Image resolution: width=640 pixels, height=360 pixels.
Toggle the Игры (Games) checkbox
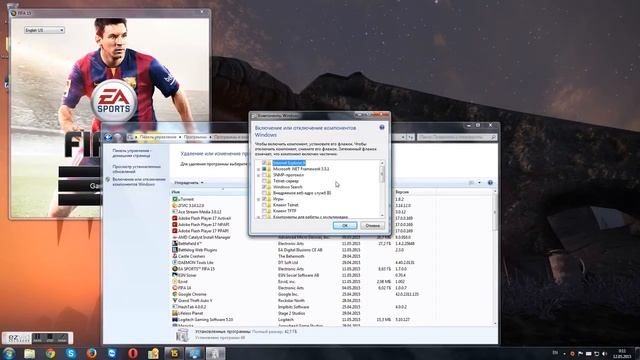point(264,199)
